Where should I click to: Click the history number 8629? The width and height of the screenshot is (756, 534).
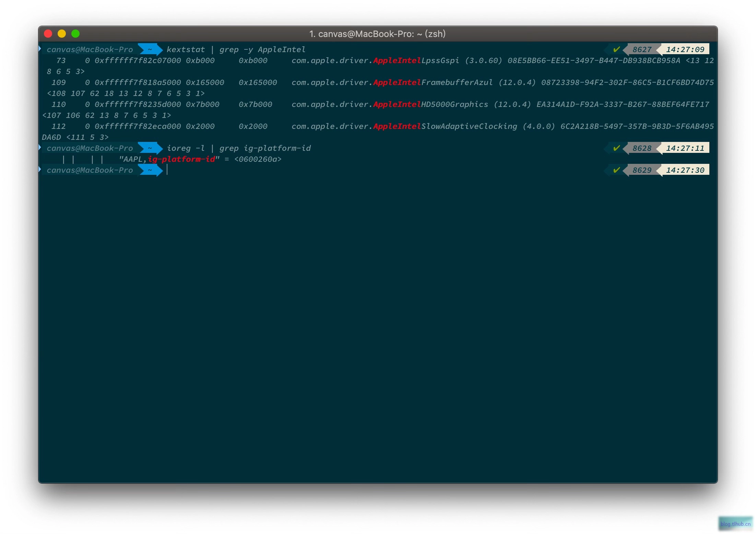tap(642, 170)
